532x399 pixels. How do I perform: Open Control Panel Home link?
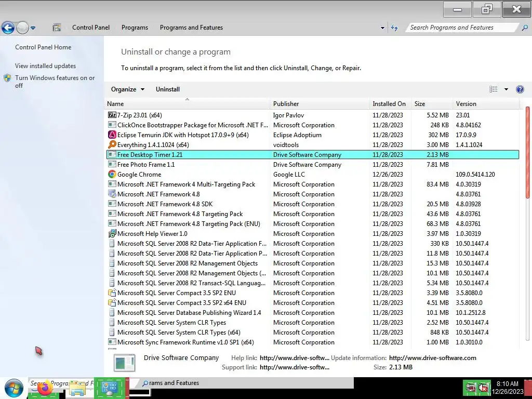[x=43, y=47]
